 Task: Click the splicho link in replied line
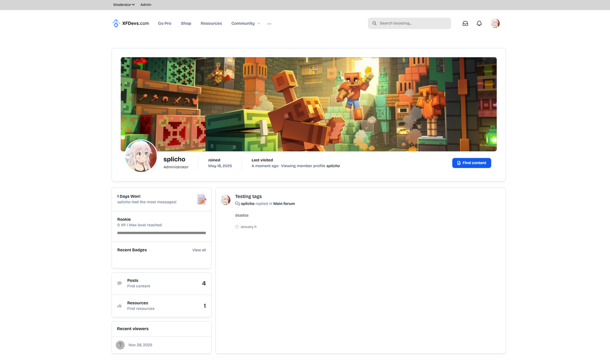[248, 203]
